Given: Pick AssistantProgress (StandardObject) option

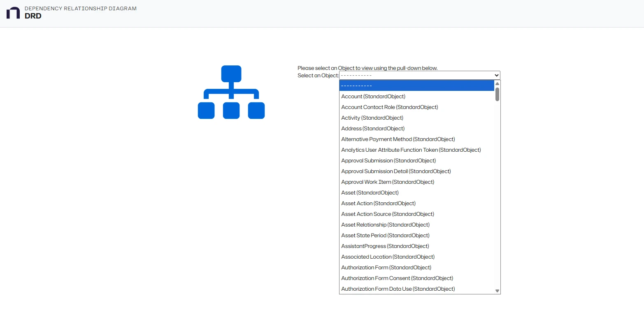Looking at the screenshot, I should click(x=385, y=246).
